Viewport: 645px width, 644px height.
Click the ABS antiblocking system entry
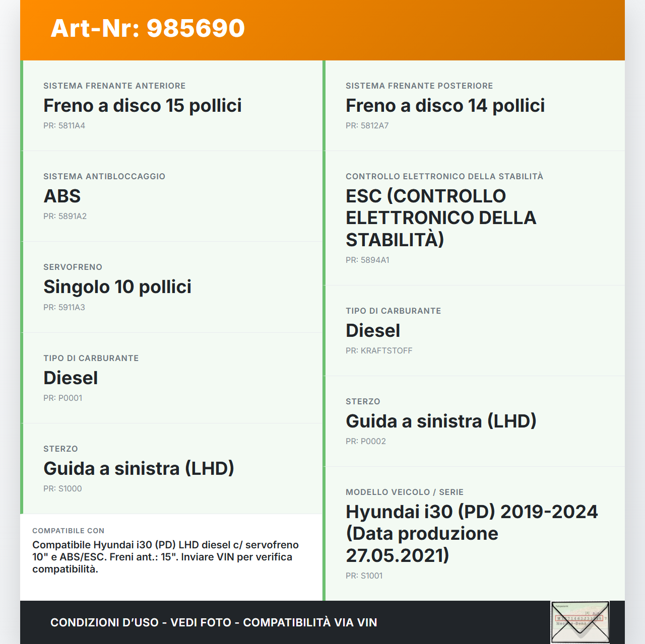pos(62,196)
